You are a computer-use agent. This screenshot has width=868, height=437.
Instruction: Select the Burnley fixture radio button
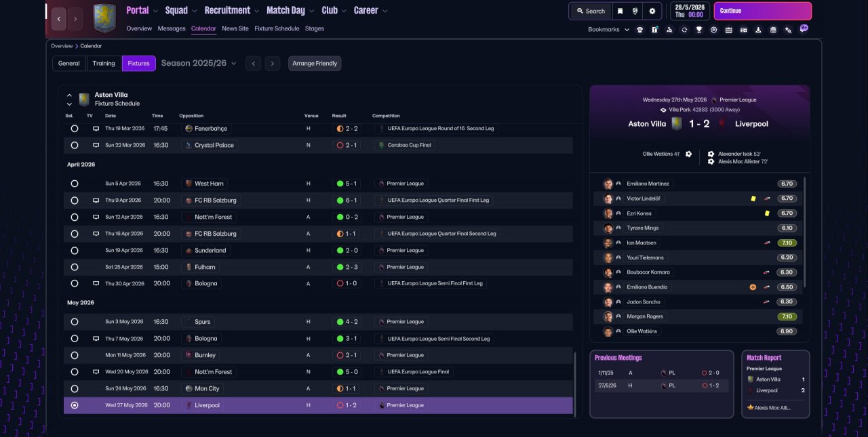click(75, 355)
